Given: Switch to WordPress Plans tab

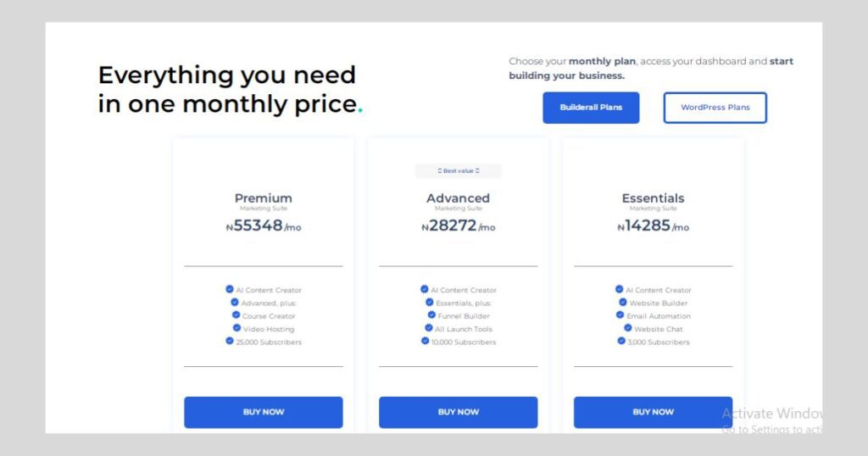Looking at the screenshot, I should (x=715, y=108).
